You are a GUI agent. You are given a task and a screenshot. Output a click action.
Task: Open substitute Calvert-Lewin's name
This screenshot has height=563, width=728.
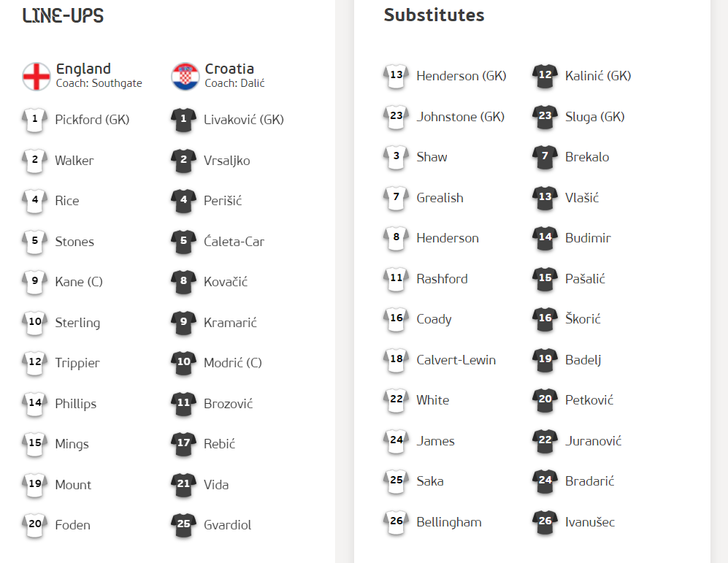point(456,360)
